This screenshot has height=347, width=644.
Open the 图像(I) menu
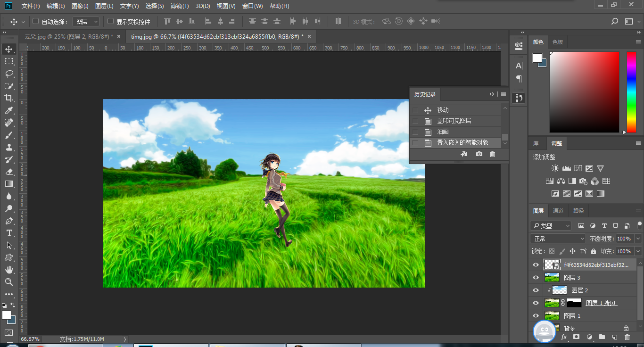pyautogui.click(x=80, y=6)
